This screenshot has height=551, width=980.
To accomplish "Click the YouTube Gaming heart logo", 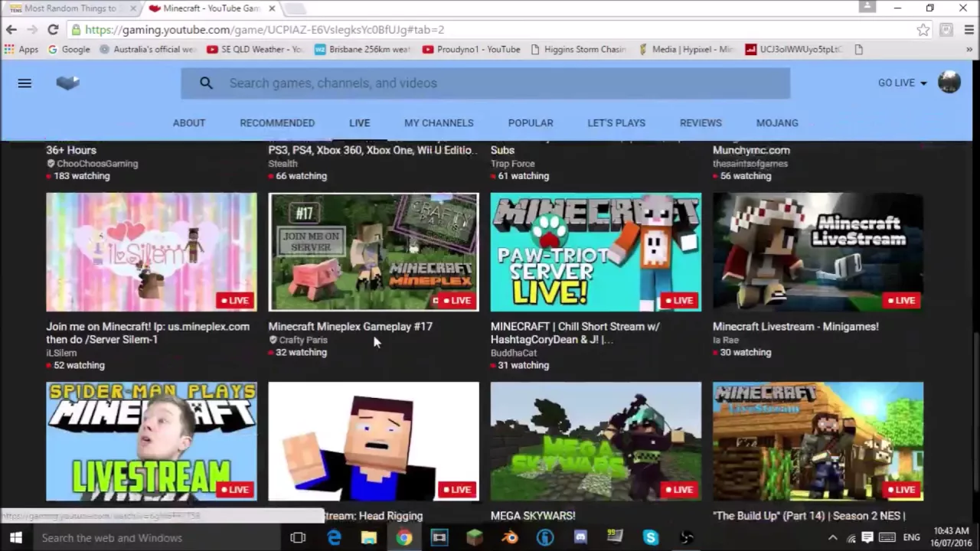I will (x=67, y=83).
